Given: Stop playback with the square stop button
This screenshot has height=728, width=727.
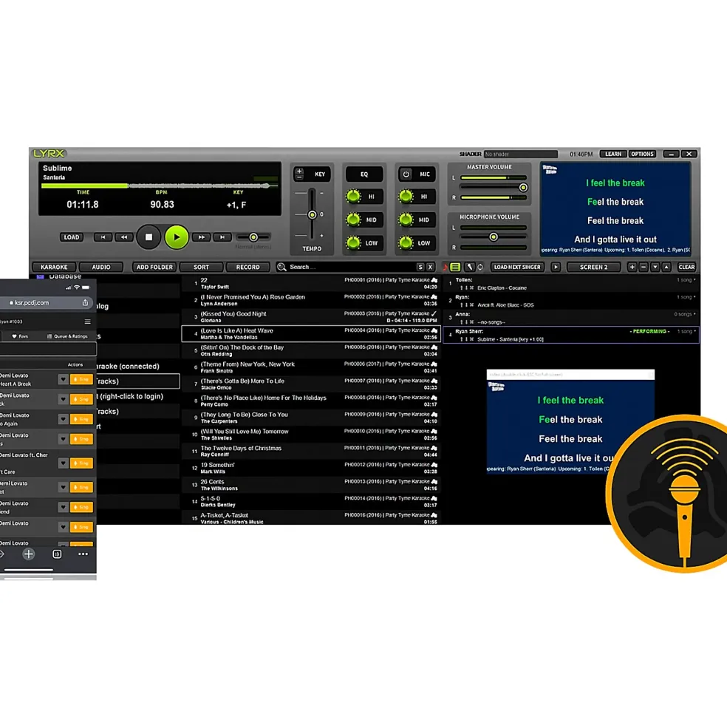Looking at the screenshot, I should [x=149, y=237].
